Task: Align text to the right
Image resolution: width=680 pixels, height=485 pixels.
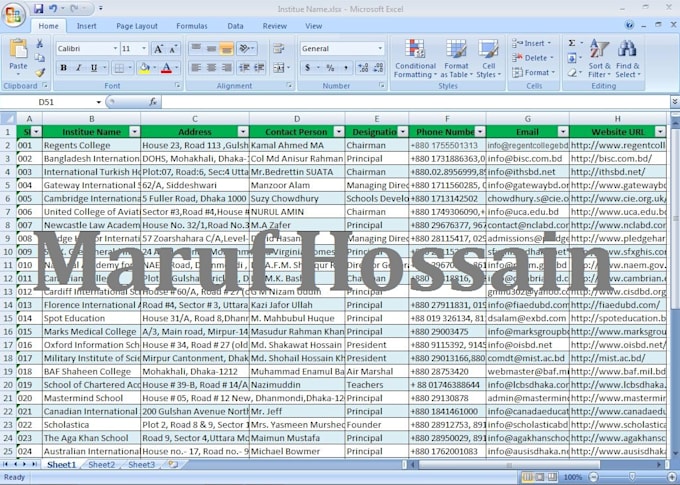Action: click(226, 68)
